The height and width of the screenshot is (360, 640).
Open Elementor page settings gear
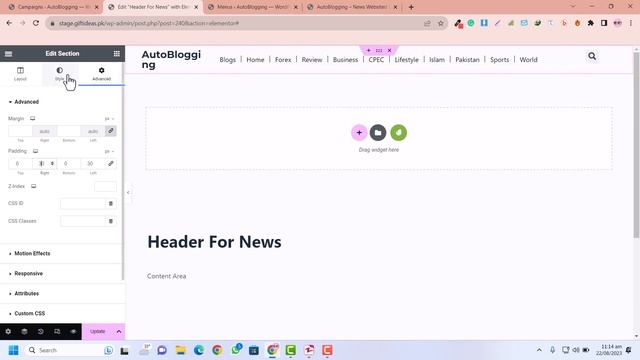coord(8,331)
